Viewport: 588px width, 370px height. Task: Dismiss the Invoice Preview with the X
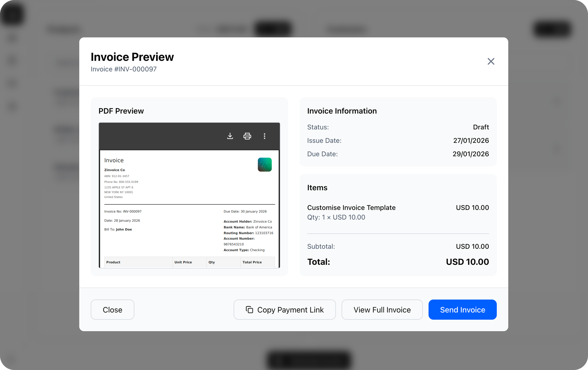[491, 61]
